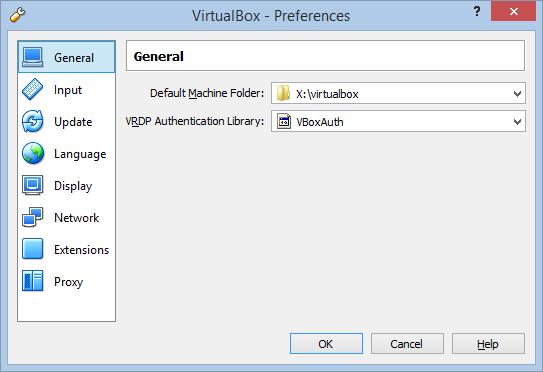
Task: Confirm settings with the OK button
Action: pos(326,344)
